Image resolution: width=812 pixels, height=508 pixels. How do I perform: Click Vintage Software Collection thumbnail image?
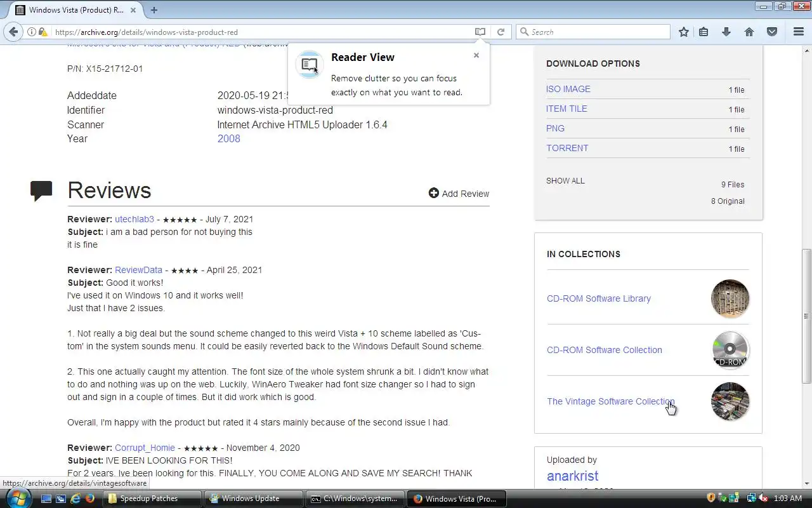click(730, 401)
